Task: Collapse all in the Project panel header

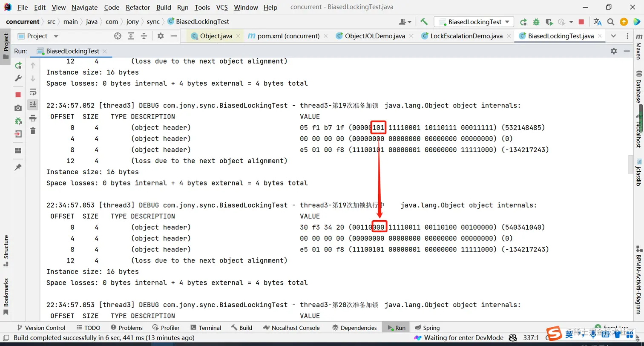Action: [x=144, y=36]
